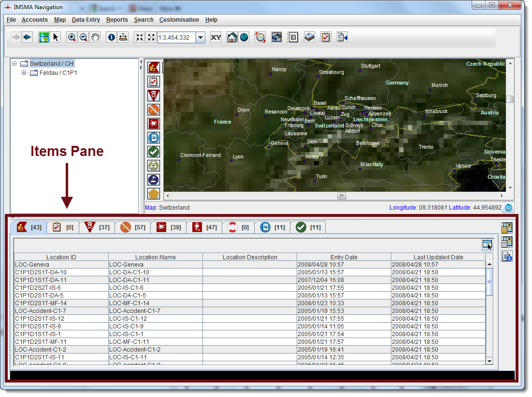Click the map horizontal scrollbar thumb
Viewport: 532px width, 397px height.
click(342, 196)
